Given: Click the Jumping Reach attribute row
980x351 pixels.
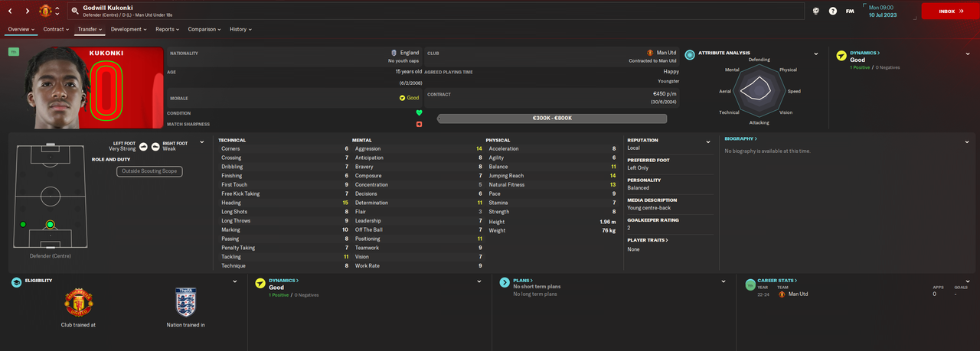Looking at the screenshot, I should (551, 176).
